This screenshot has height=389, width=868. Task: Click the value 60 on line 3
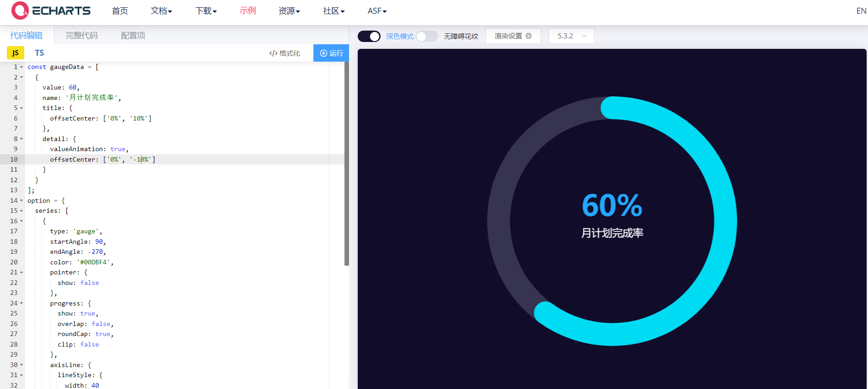(73, 87)
